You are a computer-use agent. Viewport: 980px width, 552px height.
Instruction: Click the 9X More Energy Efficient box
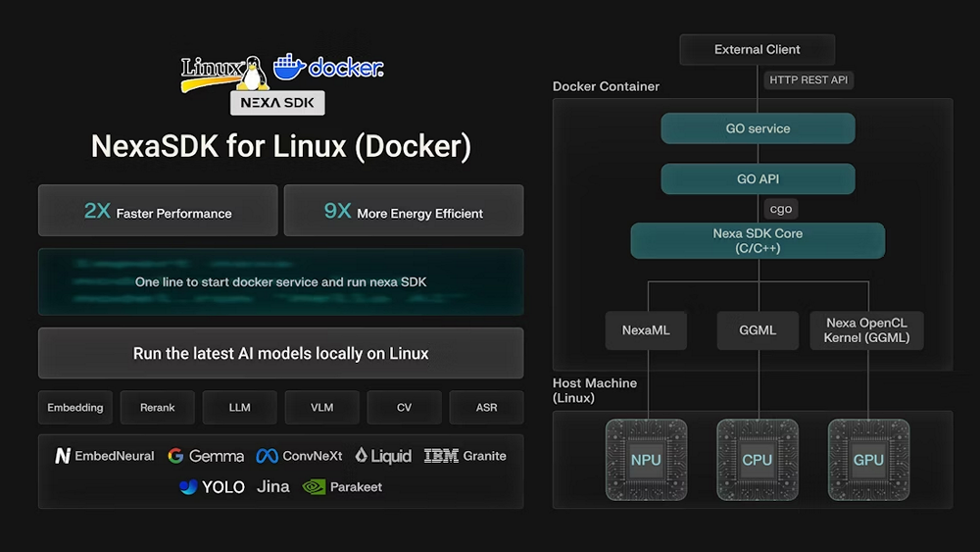coord(404,210)
